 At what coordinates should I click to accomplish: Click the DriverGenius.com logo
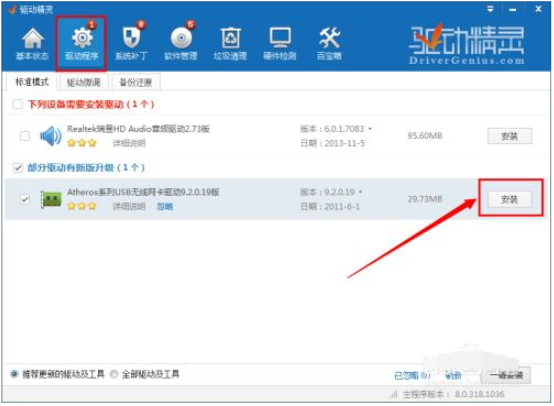(466, 45)
